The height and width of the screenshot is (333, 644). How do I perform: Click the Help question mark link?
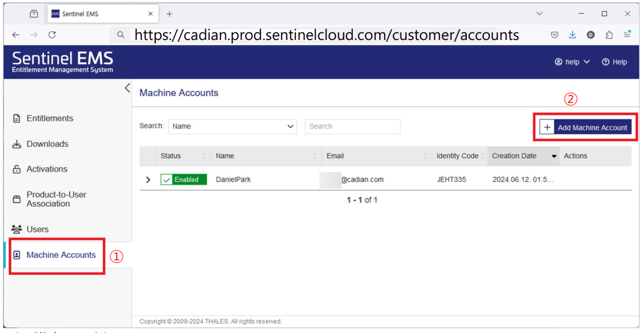[614, 62]
